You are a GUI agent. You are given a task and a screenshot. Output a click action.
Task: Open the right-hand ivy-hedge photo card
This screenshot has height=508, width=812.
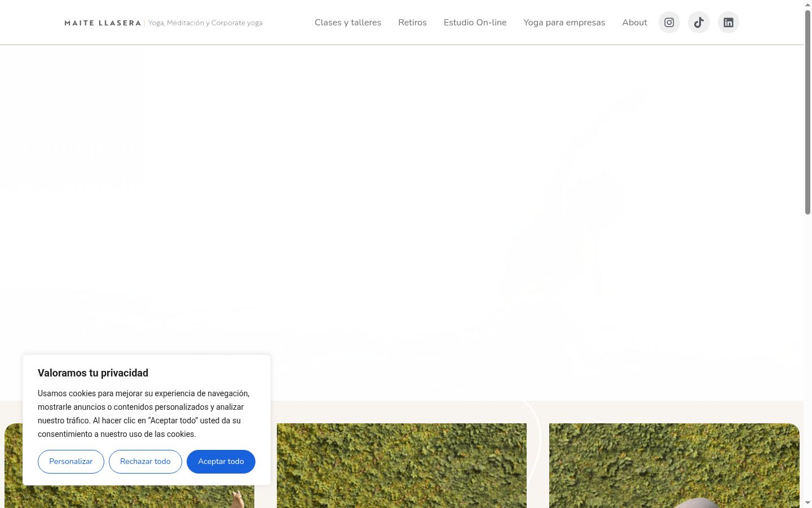point(674,466)
